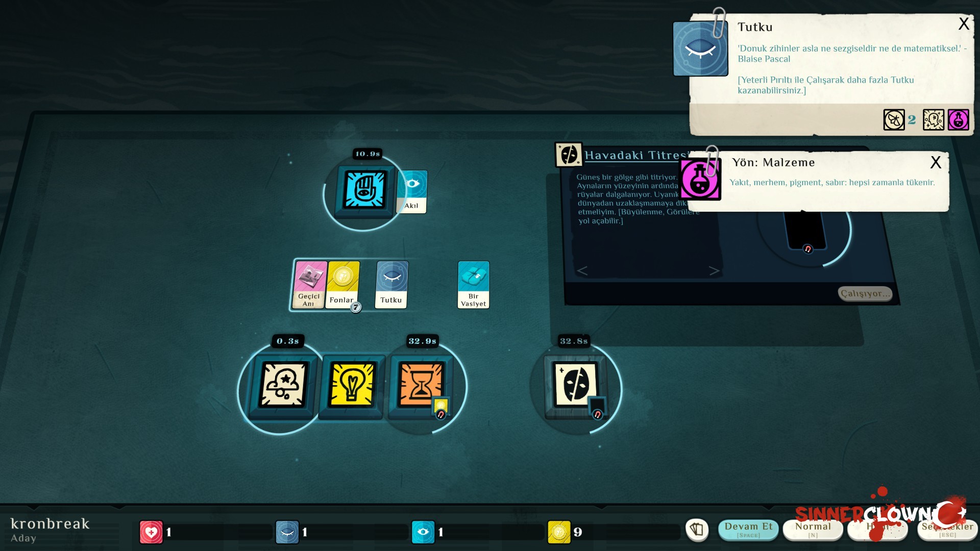This screenshot has width=980, height=551.
Task: Click the Geçici Anı pink card
Action: tap(309, 284)
